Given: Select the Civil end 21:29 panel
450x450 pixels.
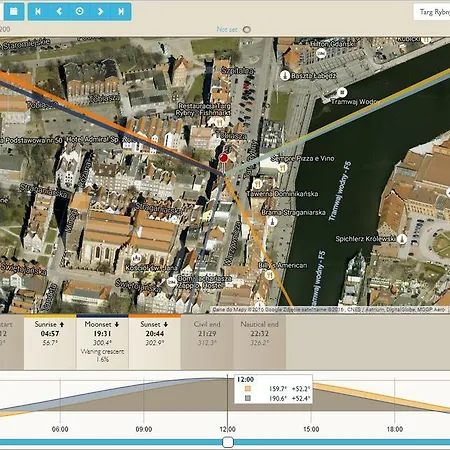Looking at the screenshot, I should (207, 342).
